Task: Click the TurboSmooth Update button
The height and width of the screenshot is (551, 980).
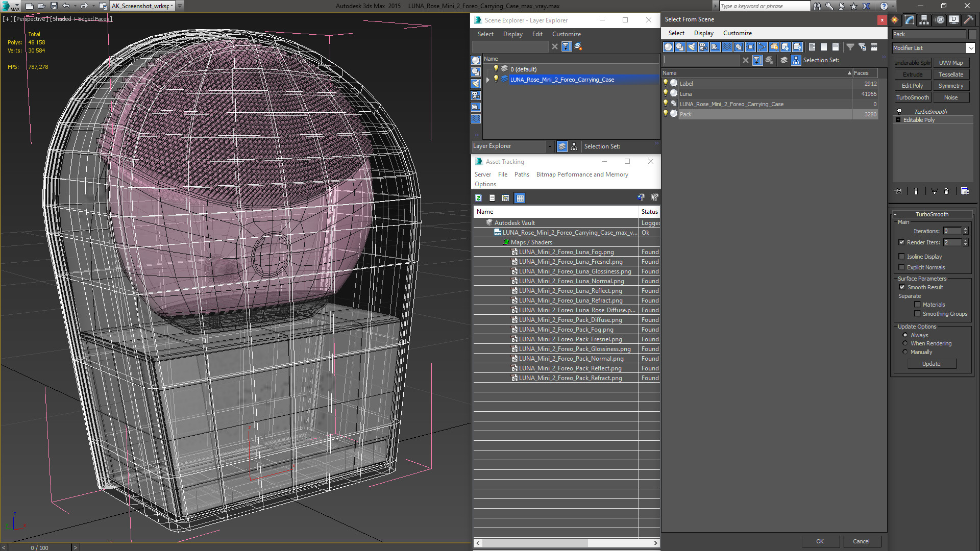Action: point(931,364)
